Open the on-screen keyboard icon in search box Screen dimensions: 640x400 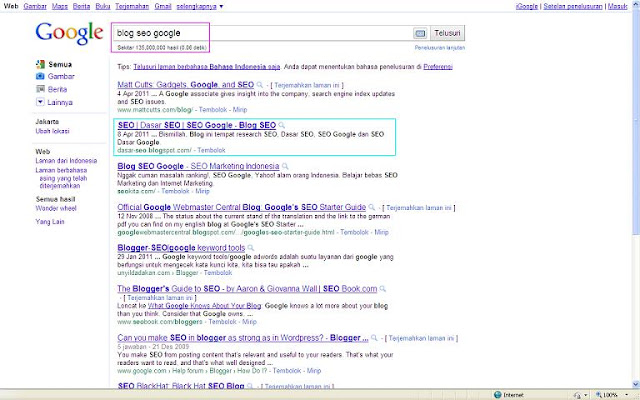(x=420, y=33)
